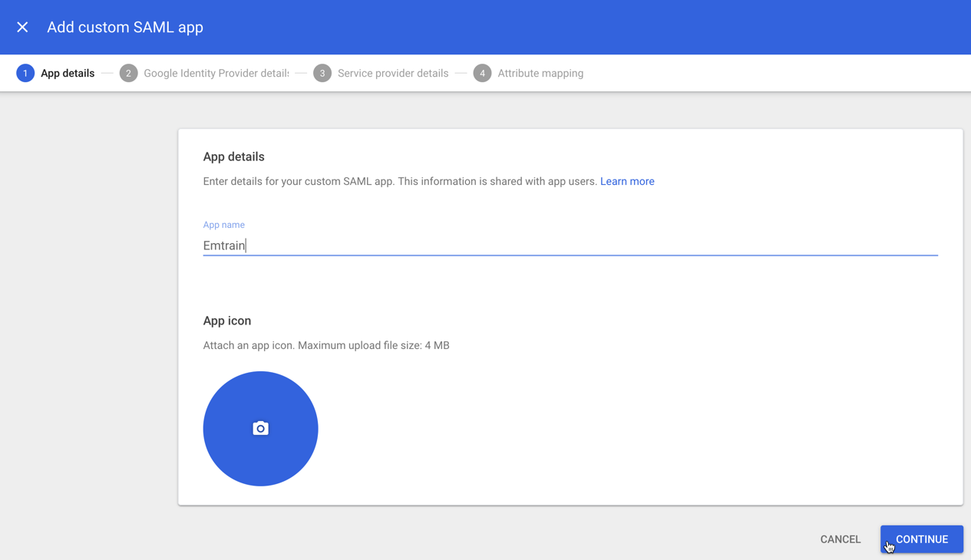The width and height of the screenshot is (971, 560).
Task: Open the Learn more link
Action: tap(627, 181)
